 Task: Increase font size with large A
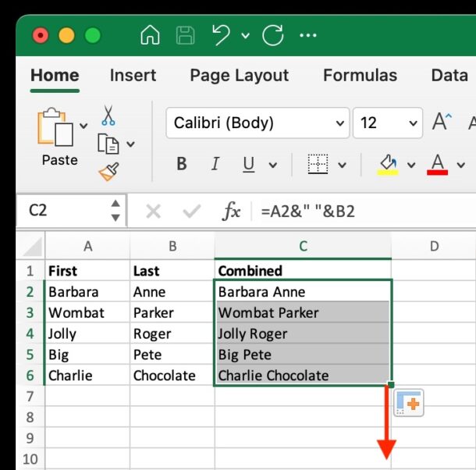pos(442,122)
